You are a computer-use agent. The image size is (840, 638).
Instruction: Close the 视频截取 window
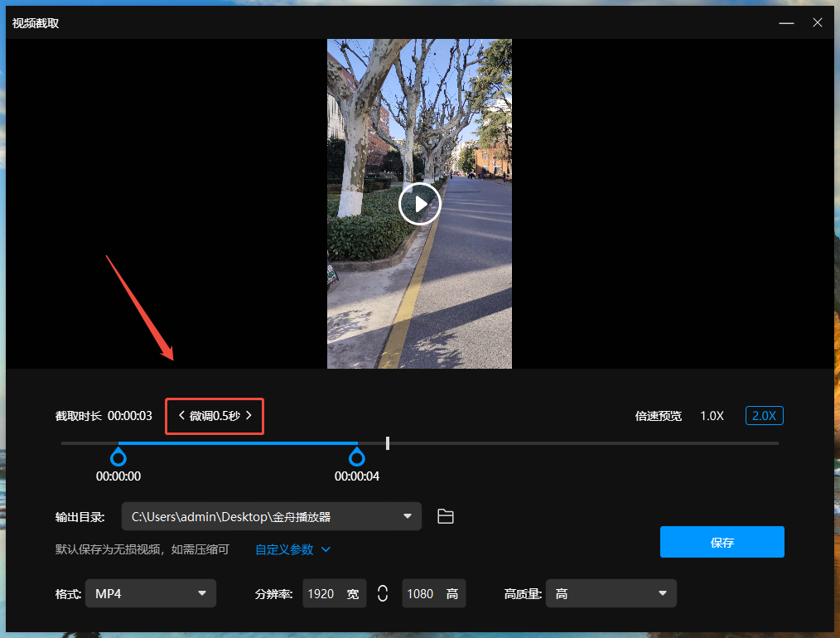point(818,22)
